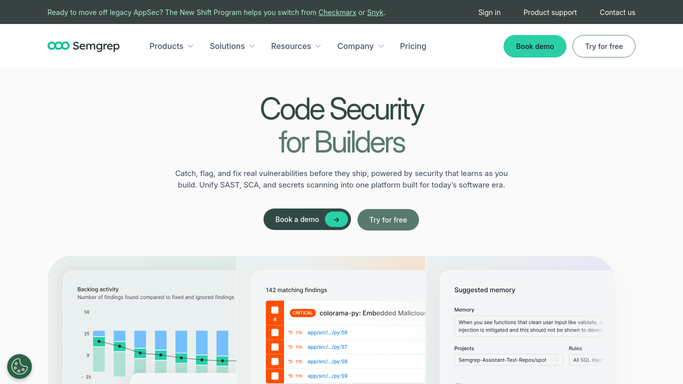This screenshot has width=683, height=384.
Task: Expand the Products menu chevron
Action: (190, 46)
